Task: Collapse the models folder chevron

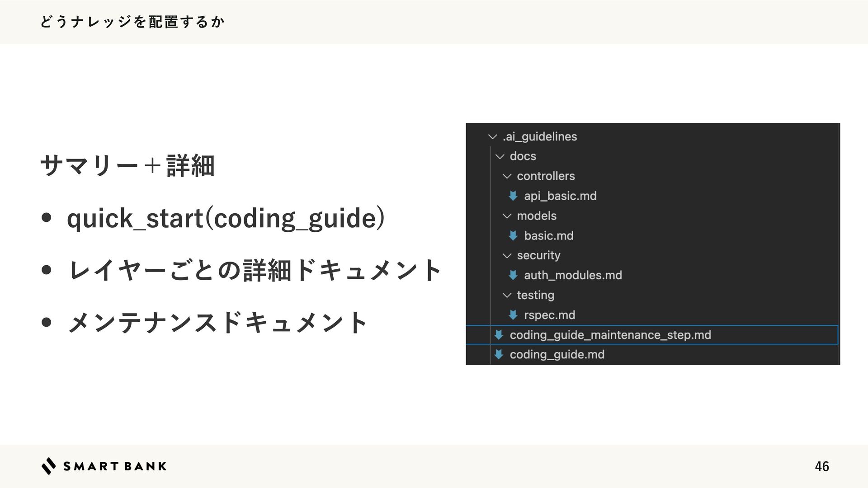Action: (507, 216)
